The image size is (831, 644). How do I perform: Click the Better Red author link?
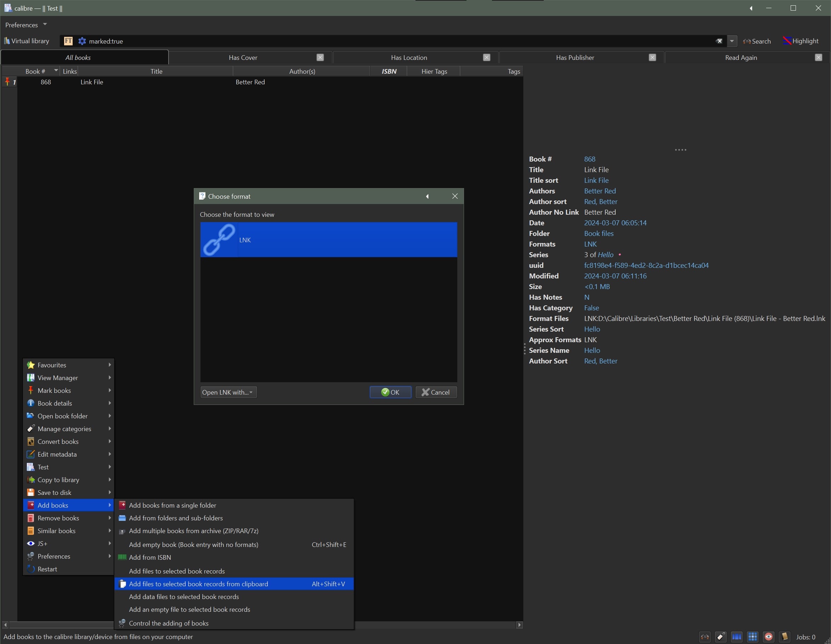[600, 191]
